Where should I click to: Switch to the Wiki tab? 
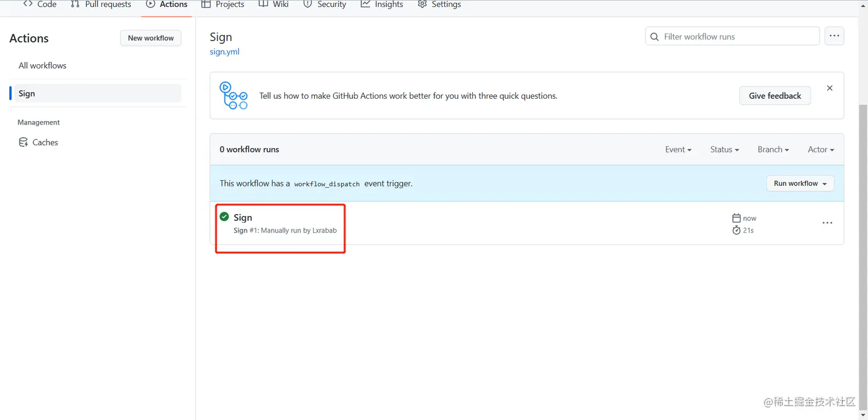tap(273, 5)
